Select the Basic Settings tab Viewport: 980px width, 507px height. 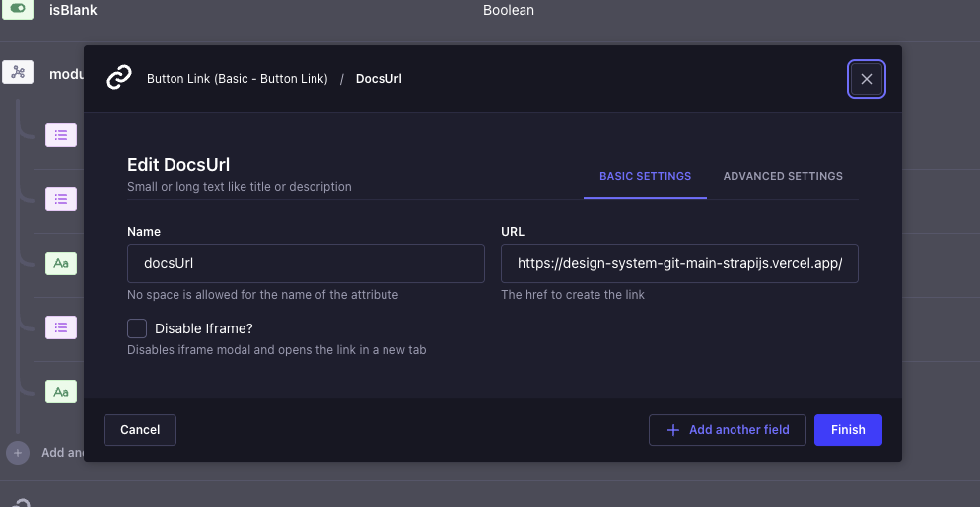point(645,176)
